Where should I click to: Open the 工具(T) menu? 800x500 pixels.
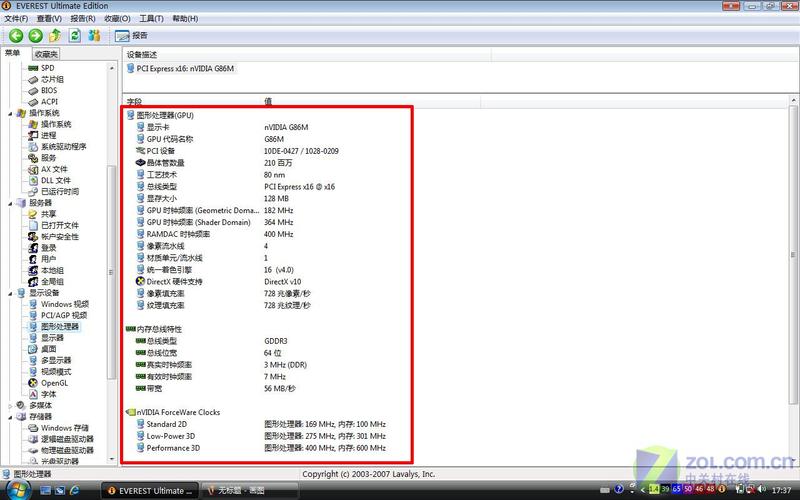(x=152, y=18)
